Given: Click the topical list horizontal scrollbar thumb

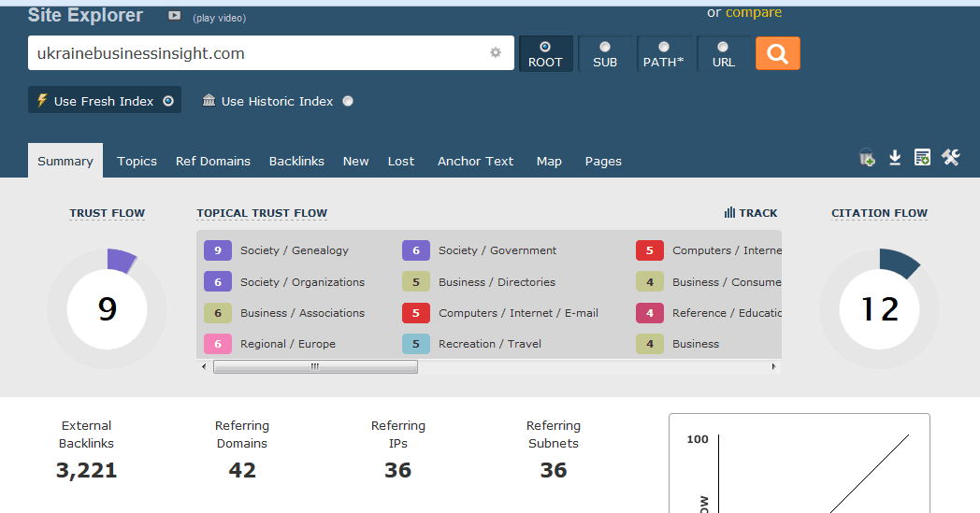Looking at the screenshot, I should pos(315,367).
